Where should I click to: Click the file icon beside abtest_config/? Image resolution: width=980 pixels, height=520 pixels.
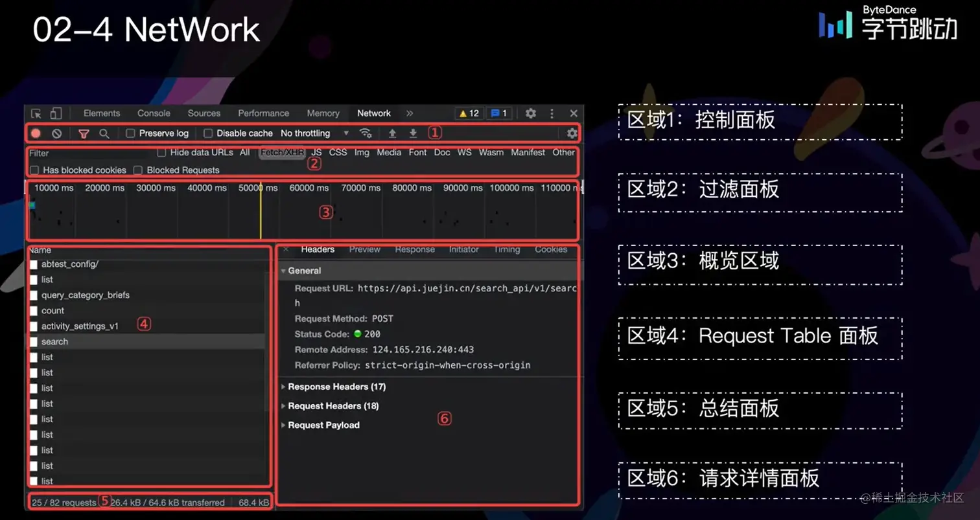pos(34,264)
